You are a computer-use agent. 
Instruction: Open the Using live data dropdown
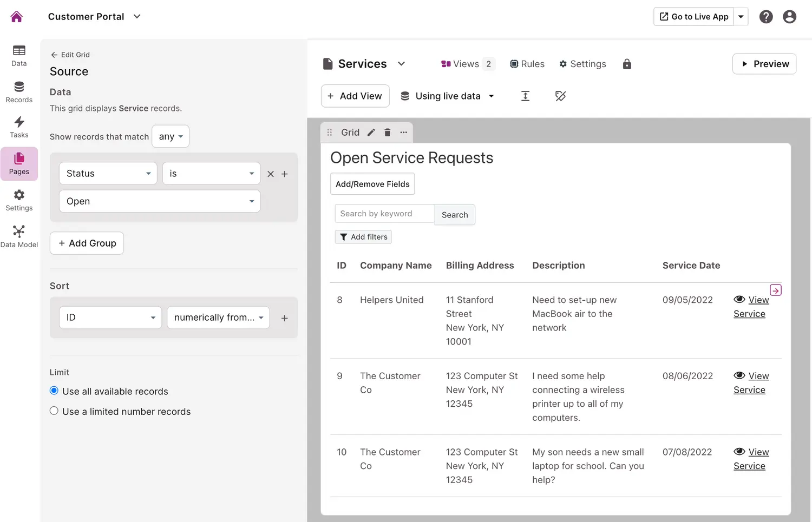[447, 96]
